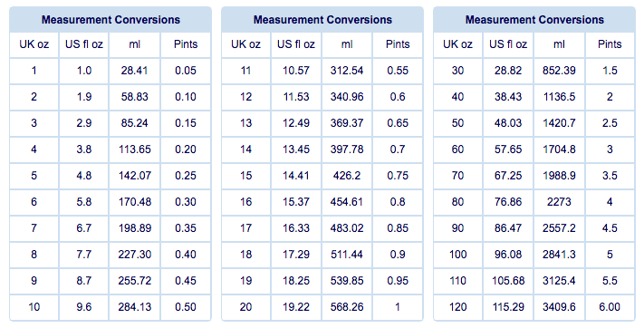Select the 96.08 US fl oz value
The image size is (644, 328).
click(508, 255)
